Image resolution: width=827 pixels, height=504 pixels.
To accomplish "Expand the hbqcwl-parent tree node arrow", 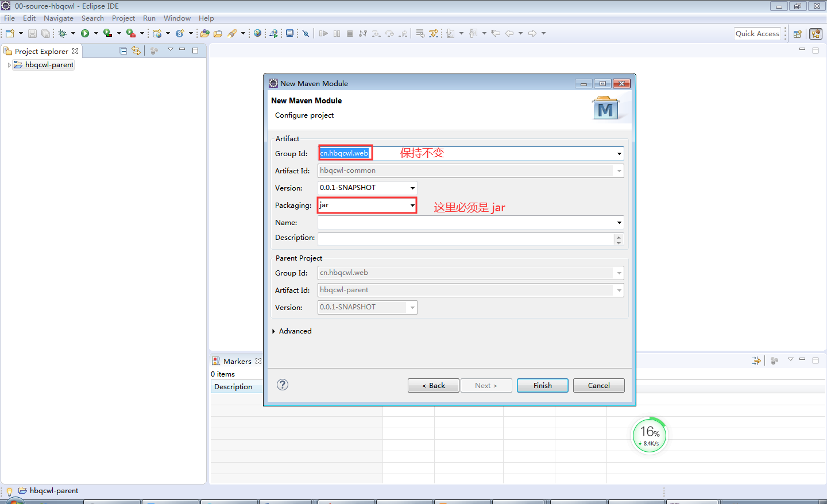I will click(9, 65).
